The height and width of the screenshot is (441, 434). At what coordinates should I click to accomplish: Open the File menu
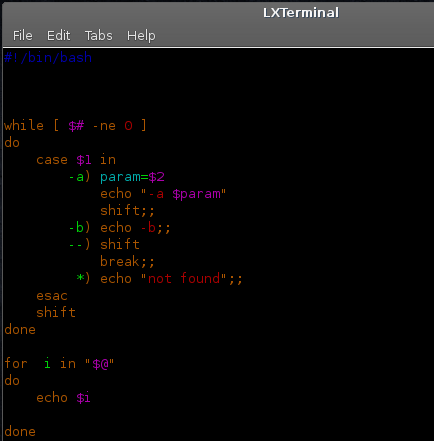tap(23, 35)
